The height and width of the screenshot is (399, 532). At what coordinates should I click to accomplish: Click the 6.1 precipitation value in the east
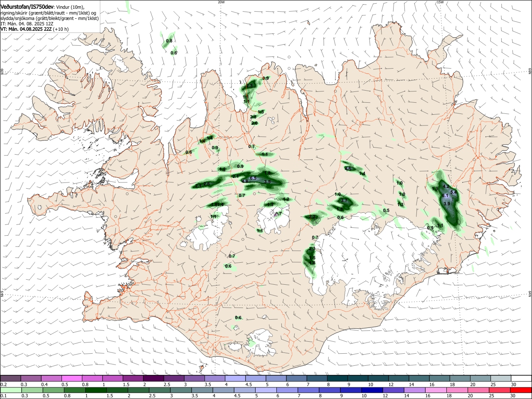coord(445,195)
